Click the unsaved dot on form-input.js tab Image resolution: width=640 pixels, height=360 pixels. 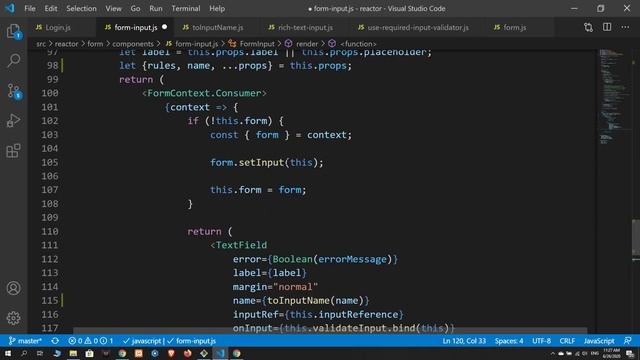pos(164,27)
